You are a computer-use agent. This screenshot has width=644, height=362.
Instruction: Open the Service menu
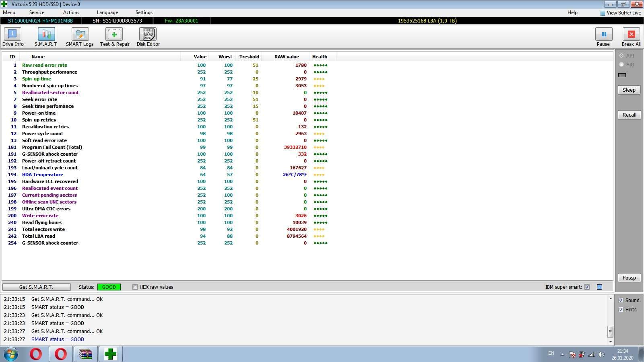pos(37,12)
